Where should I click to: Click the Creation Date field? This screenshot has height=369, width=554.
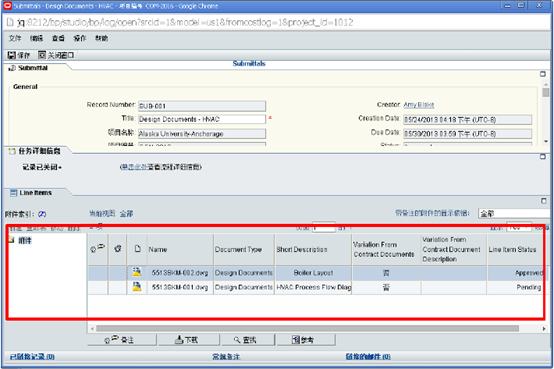467,120
